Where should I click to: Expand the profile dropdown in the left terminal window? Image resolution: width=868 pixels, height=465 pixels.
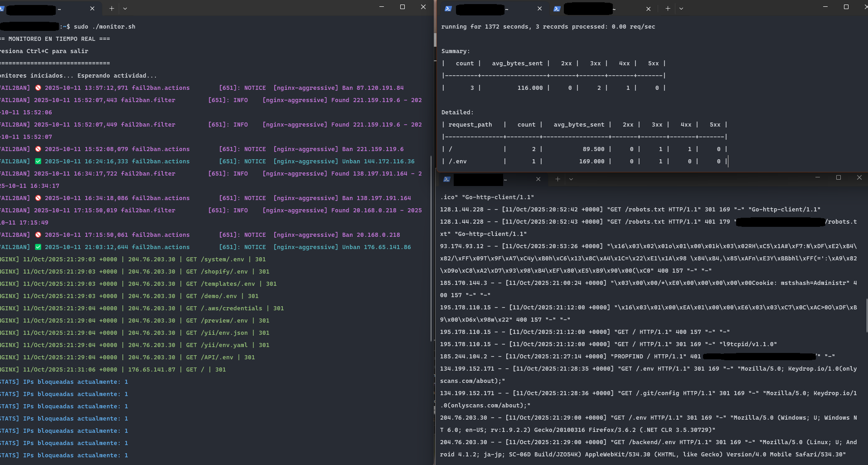click(x=125, y=9)
